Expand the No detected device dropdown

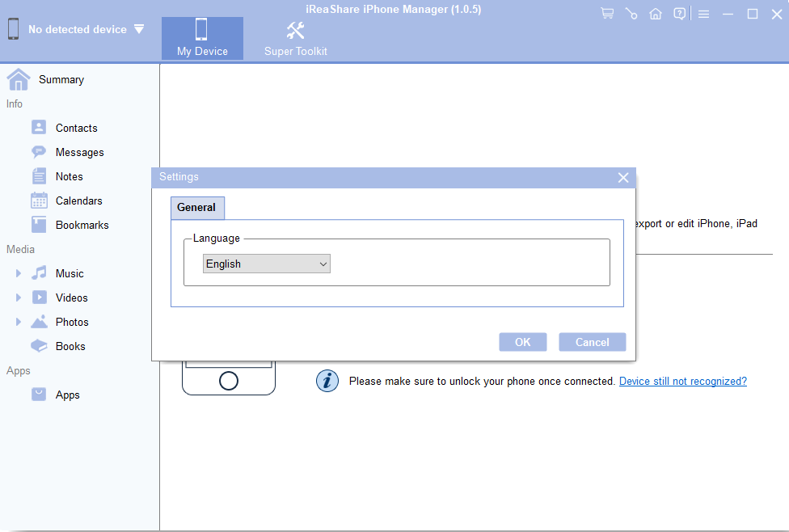click(139, 28)
